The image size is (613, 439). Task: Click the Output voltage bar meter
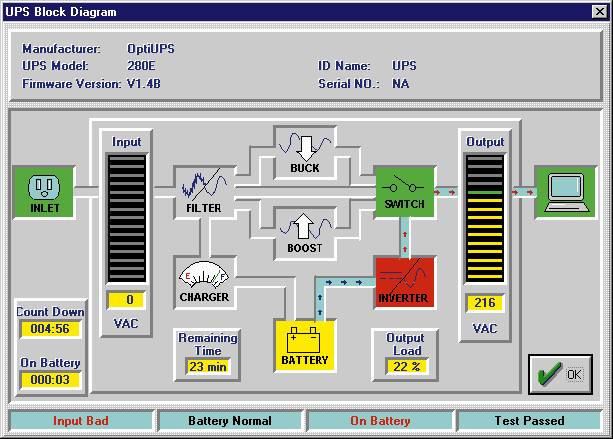click(x=486, y=221)
